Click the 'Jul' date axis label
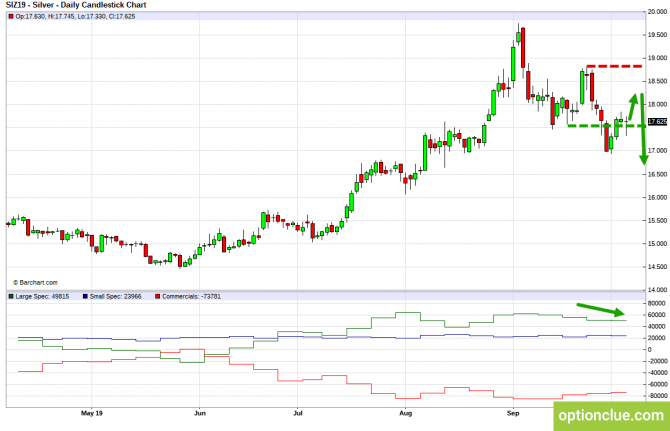Image resolution: width=670 pixels, height=431 pixels. [298, 413]
